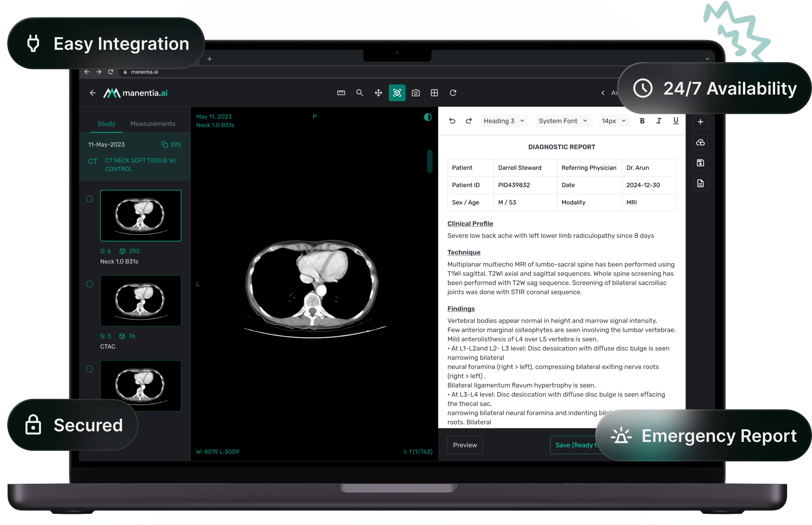This screenshot has height=525, width=812.
Task: Click the cloud upload sidebar icon
Action: click(x=700, y=142)
